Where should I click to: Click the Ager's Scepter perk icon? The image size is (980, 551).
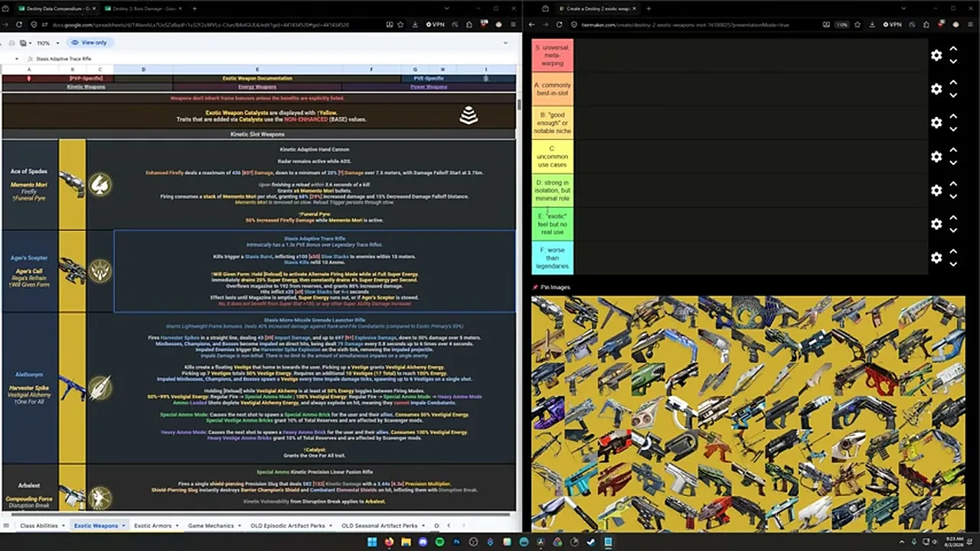point(100,270)
